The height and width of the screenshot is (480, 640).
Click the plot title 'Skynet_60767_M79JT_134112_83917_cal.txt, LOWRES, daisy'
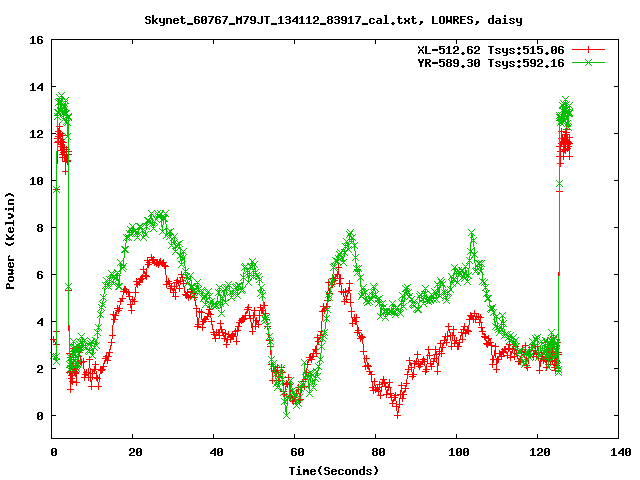tap(333, 20)
